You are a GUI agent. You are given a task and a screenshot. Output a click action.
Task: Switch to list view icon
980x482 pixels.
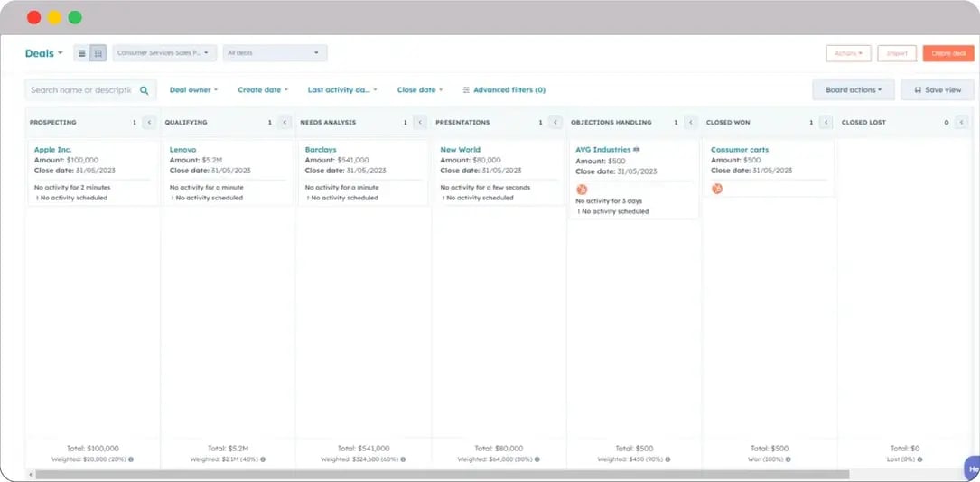(82, 53)
